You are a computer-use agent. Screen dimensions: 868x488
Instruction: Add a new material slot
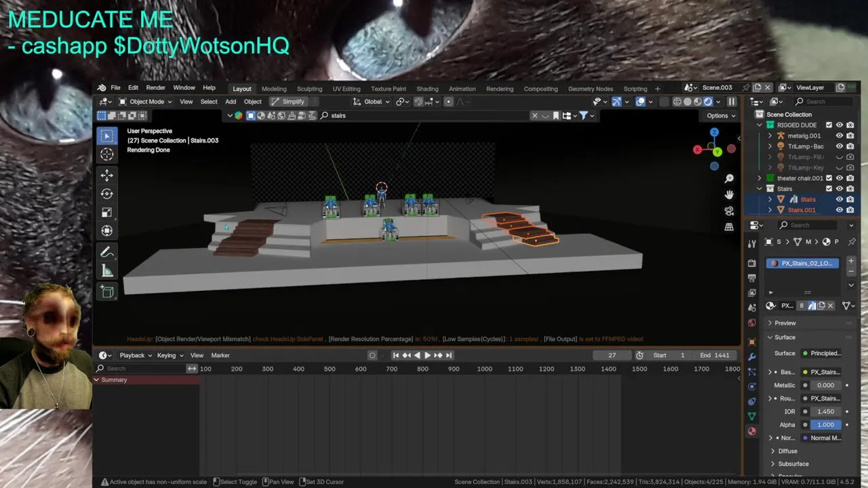coord(851,261)
